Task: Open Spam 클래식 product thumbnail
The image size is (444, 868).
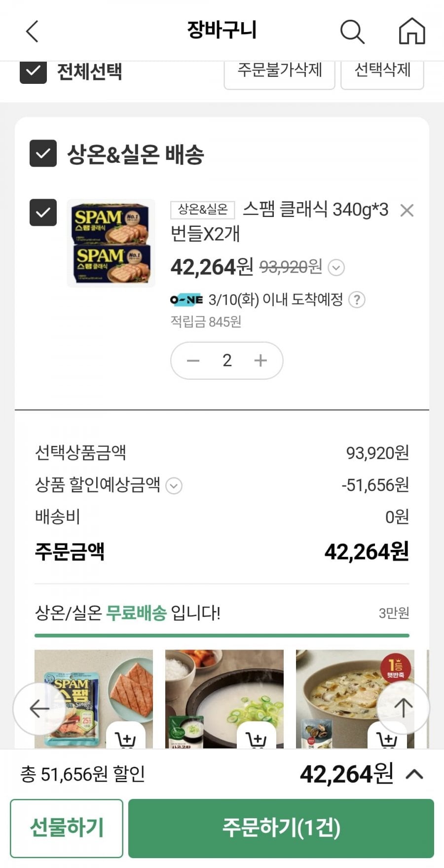Action: coord(111,243)
